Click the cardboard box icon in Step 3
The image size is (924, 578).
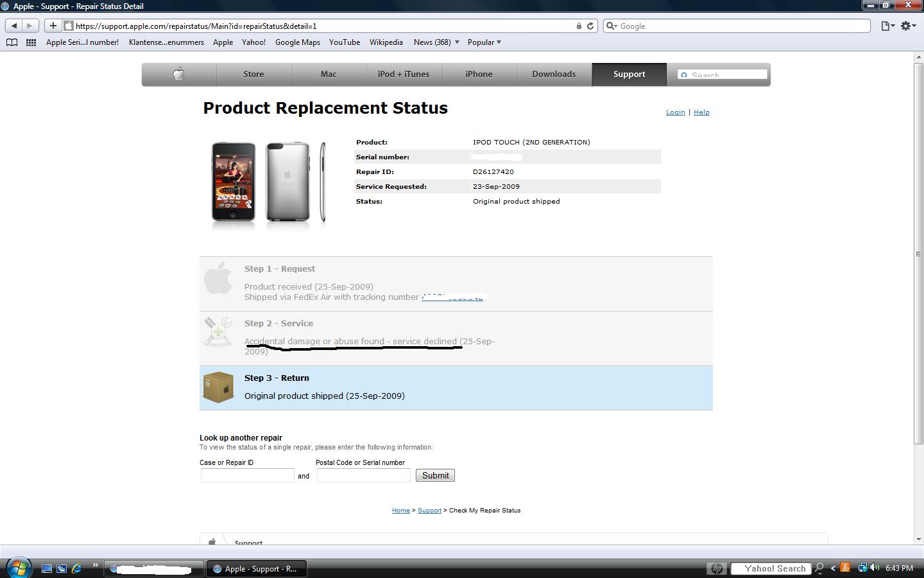[218, 387]
